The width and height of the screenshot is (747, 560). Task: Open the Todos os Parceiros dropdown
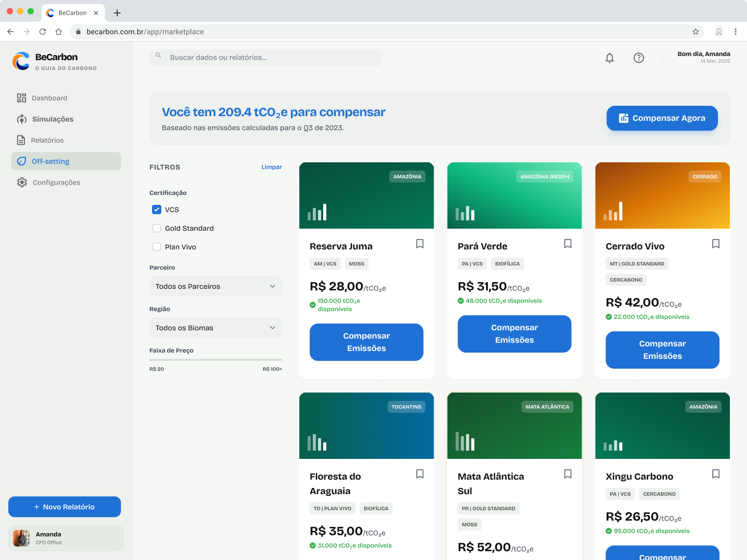[215, 286]
